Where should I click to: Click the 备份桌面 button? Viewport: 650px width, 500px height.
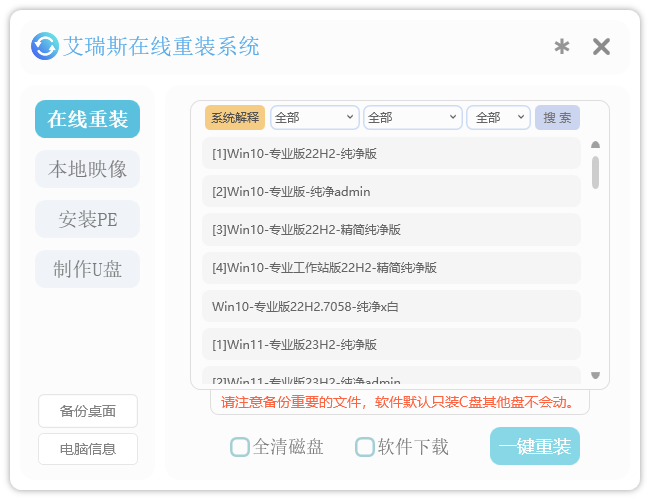coord(88,411)
